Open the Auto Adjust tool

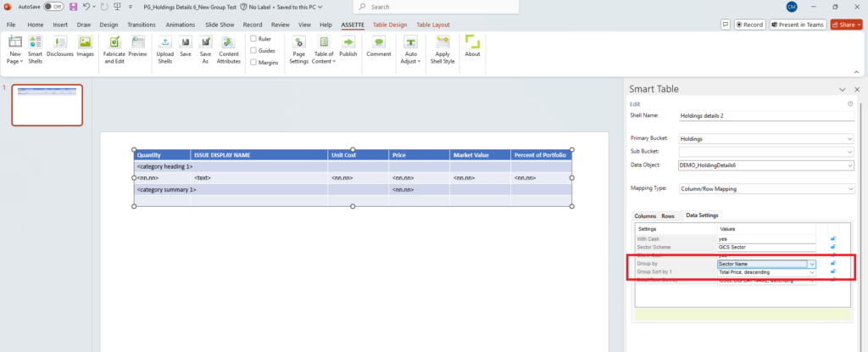pyautogui.click(x=411, y=50)
